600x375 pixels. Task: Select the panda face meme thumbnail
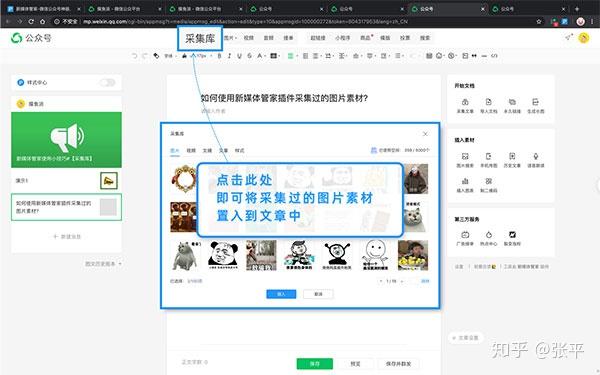pos(223,255)
